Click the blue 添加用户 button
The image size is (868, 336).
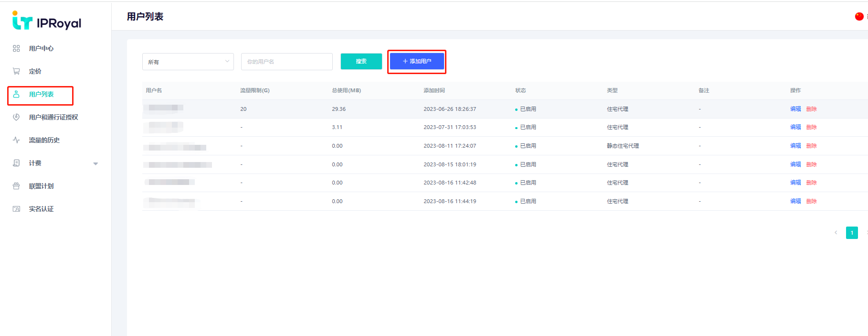pyautogui.click(x=417, y=61)
